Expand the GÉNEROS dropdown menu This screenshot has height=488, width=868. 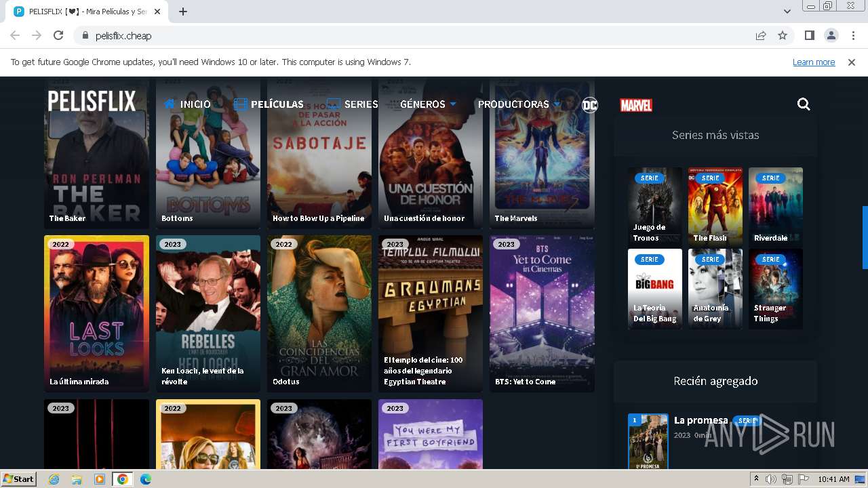coord(428,104)
